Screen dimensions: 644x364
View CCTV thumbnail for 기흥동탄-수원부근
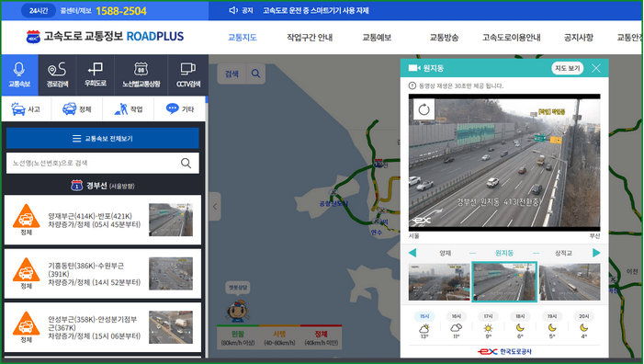click(171, 274)
